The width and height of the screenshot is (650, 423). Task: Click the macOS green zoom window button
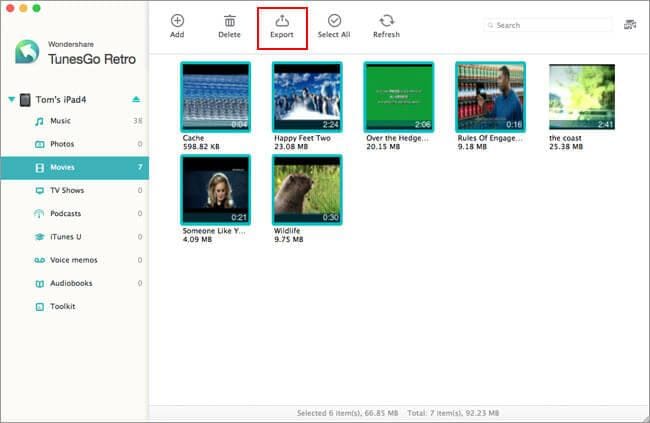pyautogui.click(x=36, y=8)
